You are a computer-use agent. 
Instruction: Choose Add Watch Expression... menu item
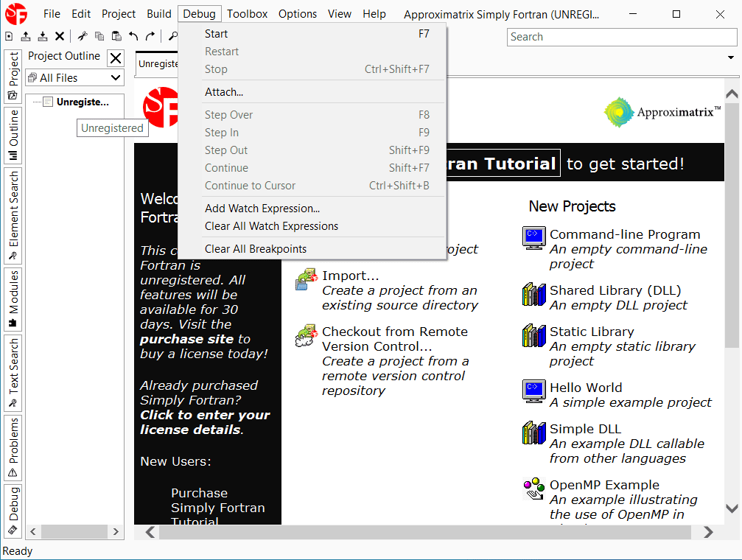coord(312,209)
